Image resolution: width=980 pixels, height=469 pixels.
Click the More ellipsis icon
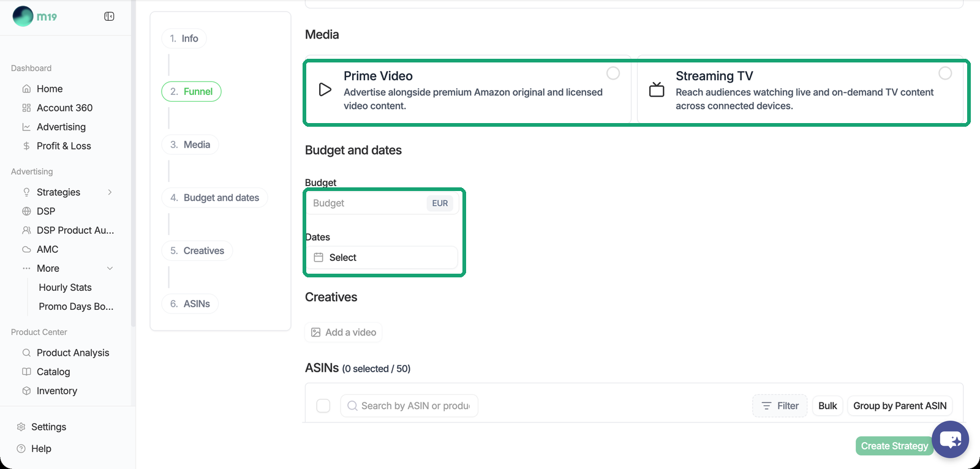26,268
